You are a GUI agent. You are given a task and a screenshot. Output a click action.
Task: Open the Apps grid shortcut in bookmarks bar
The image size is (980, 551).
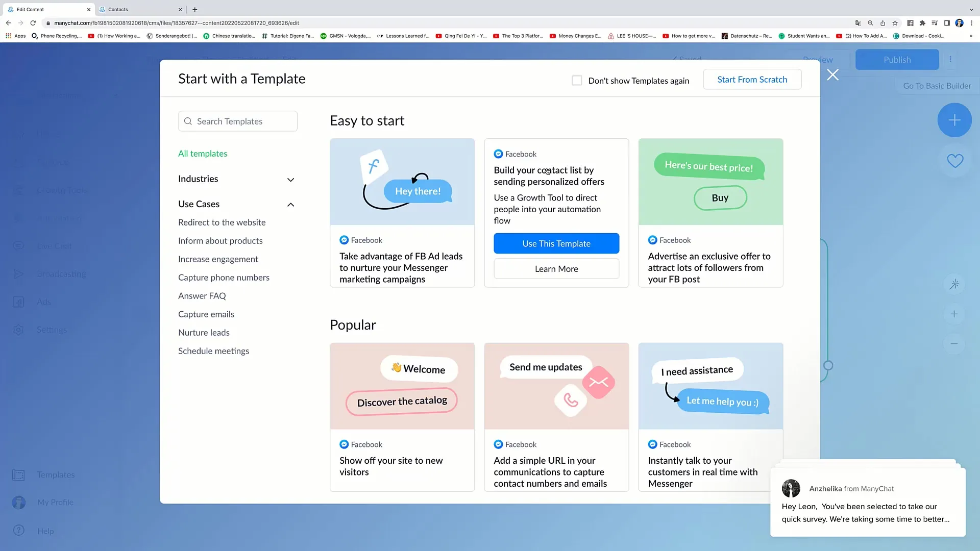[x=15, y=36]
